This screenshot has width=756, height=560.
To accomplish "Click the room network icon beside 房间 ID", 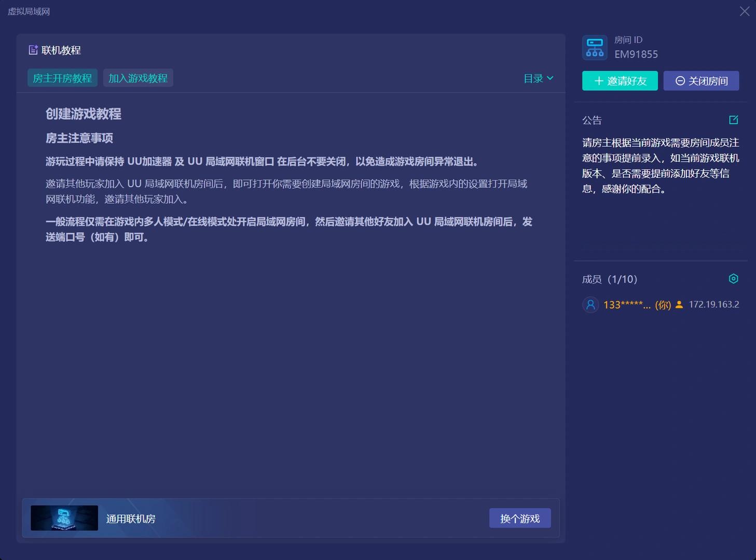I will point(595,48).
